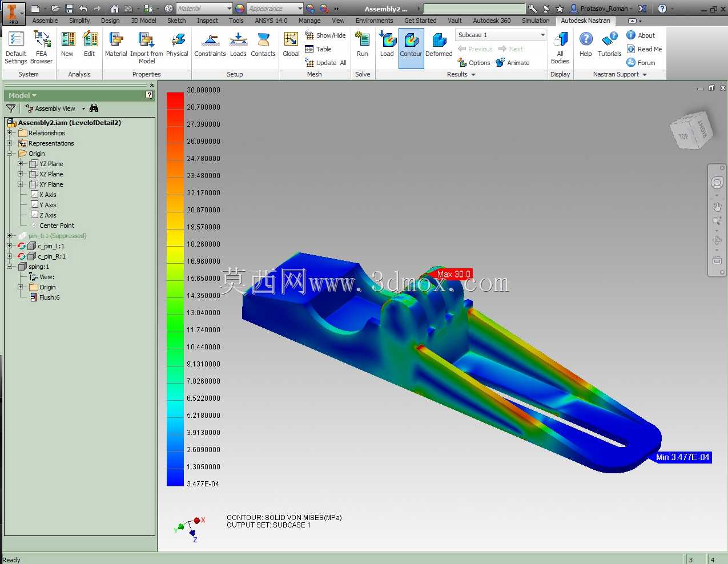Open Nastran Tutorials

click(610, 45)
